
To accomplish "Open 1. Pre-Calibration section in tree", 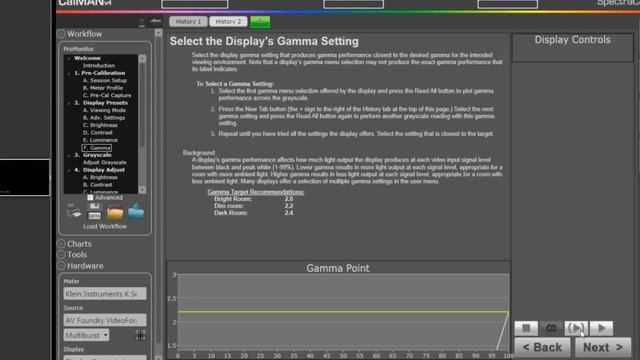I will (100, 73).
